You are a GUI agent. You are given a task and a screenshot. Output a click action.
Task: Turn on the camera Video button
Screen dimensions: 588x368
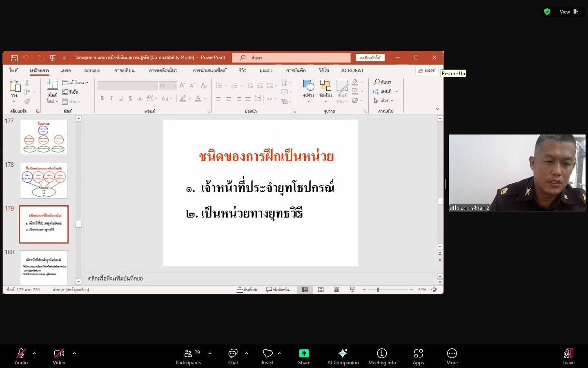pos(59,354)
